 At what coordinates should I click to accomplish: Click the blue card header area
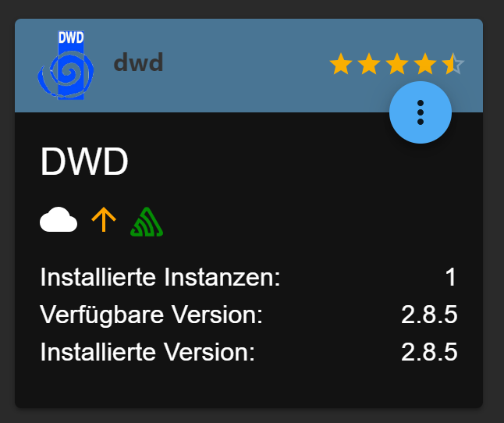pos(249,66)
